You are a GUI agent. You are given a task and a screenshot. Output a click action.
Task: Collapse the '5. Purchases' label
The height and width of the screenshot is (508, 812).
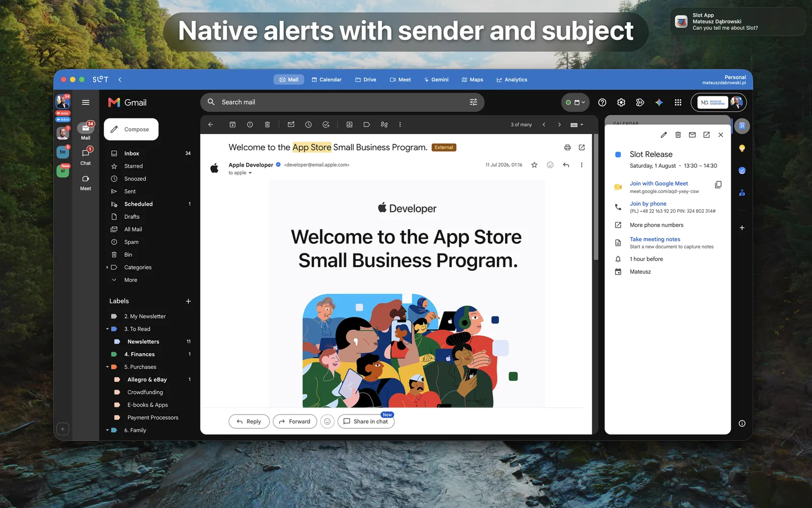107,367
